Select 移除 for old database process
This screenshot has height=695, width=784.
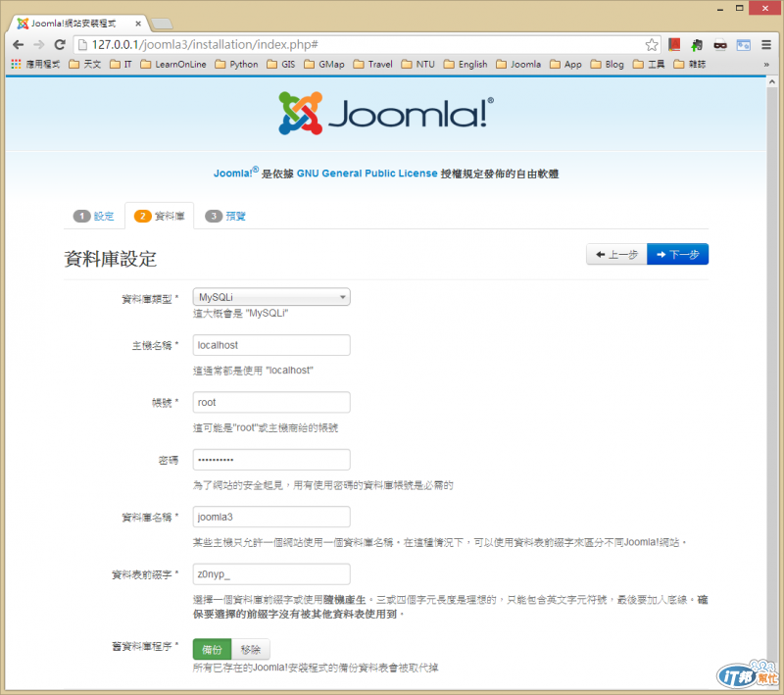[x=251, y=650]
